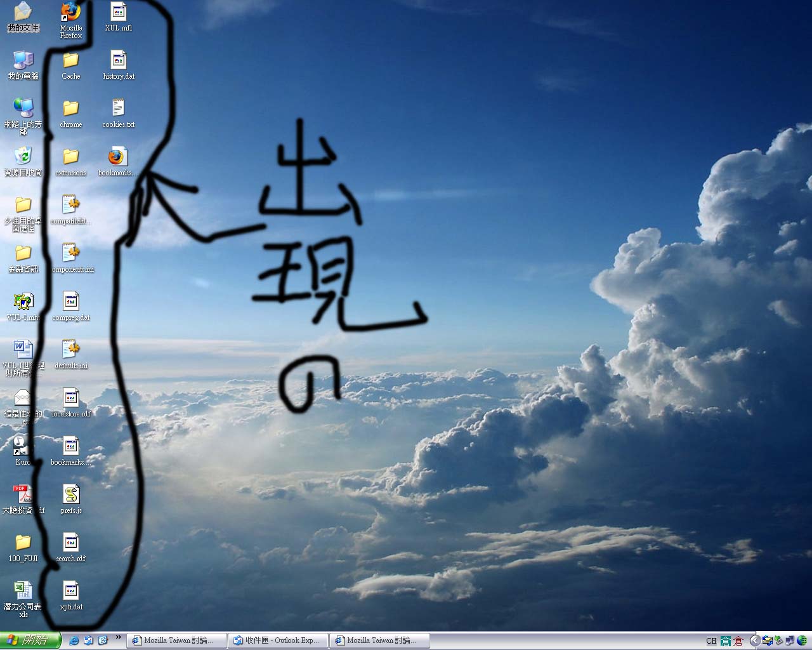Select the compreg.dat file icon
812x650 pixels.
pos(71,307)
